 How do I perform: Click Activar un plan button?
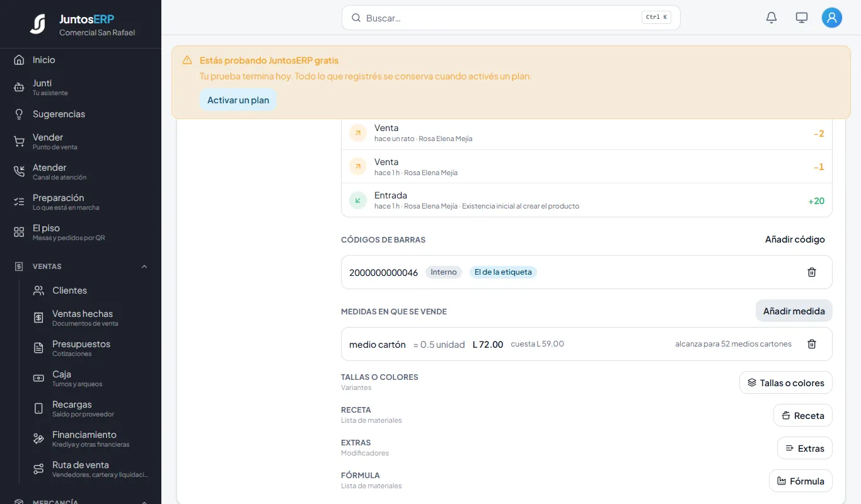(x=238, y=100)
